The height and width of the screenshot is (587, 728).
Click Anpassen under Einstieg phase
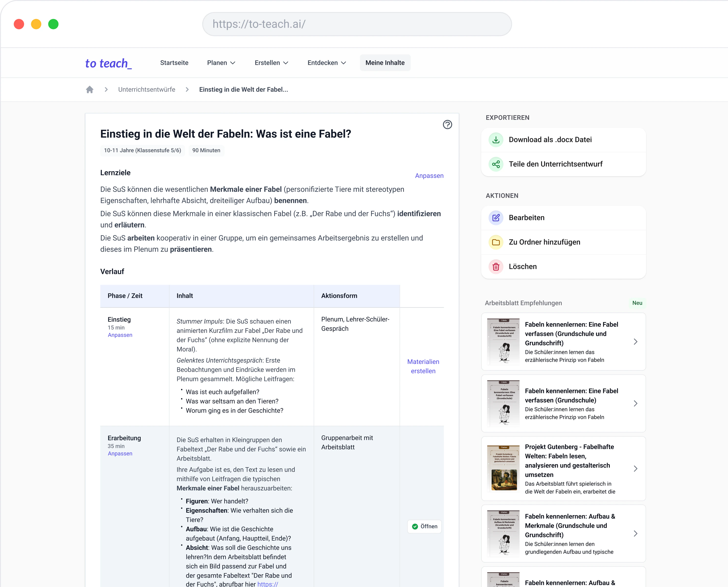point(120,335)
